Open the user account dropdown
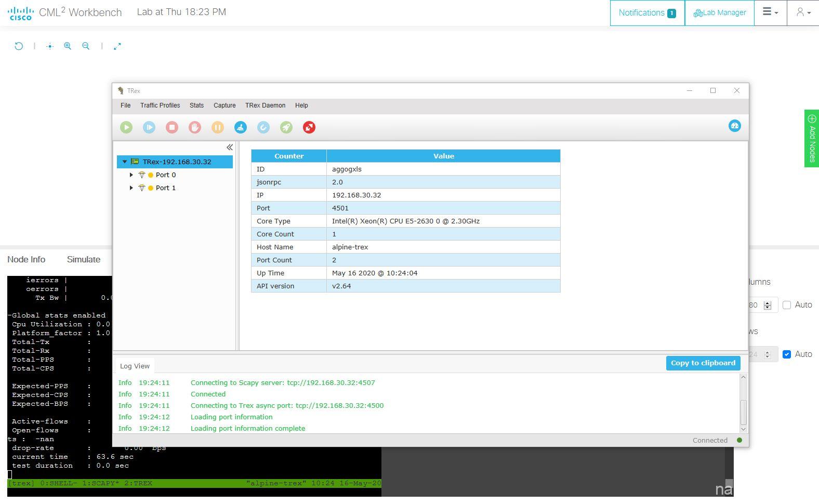 (x=803, y=12)
